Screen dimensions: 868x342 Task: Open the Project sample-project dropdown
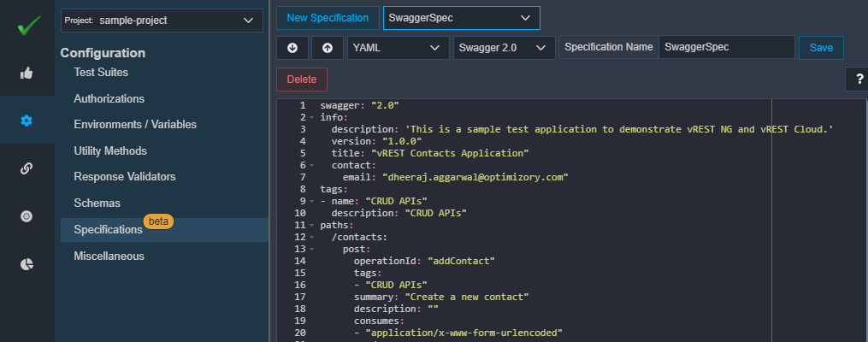click(x=162, y=21)
